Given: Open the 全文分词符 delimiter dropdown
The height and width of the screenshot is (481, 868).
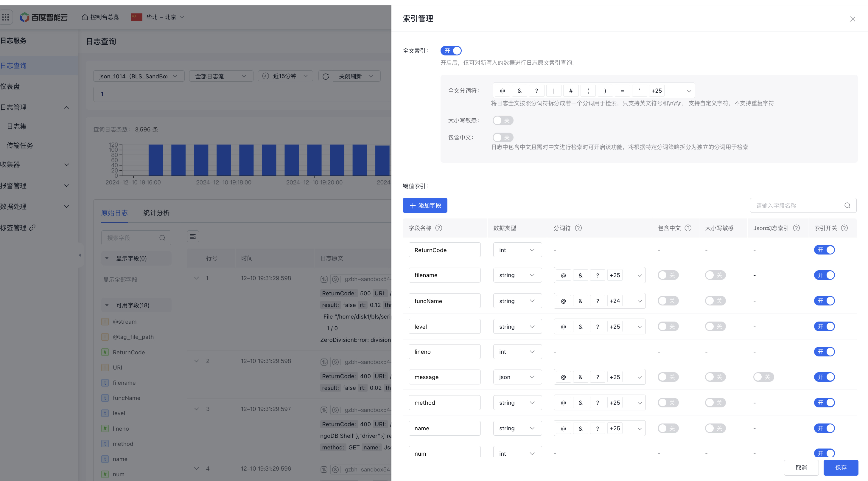Looking at the screenshot, I should (594, 91).
